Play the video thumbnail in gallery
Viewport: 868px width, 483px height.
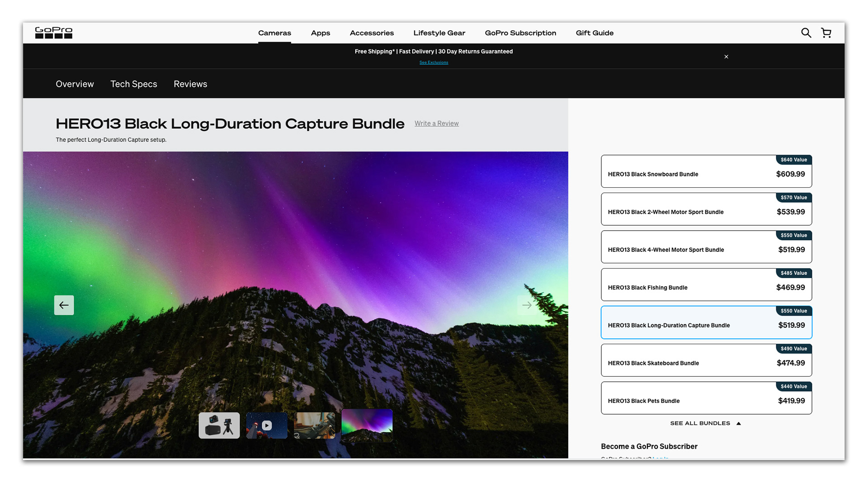tap(267, 426)
